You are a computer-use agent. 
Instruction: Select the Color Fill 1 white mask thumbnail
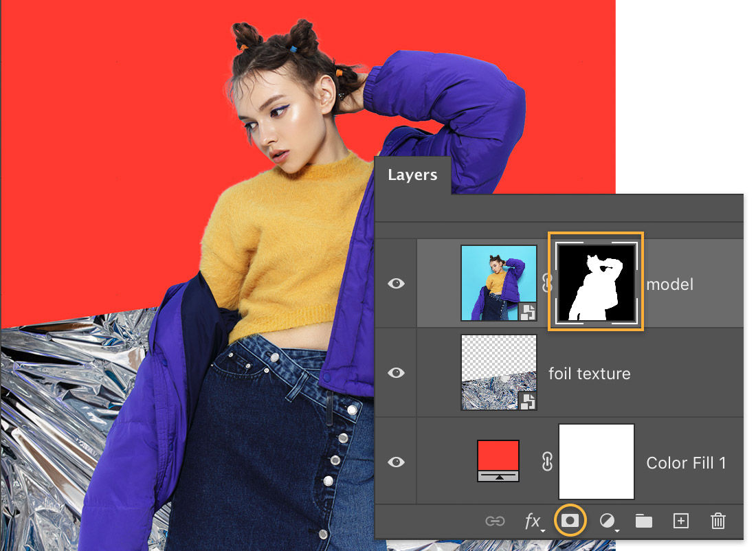[596, 462]
